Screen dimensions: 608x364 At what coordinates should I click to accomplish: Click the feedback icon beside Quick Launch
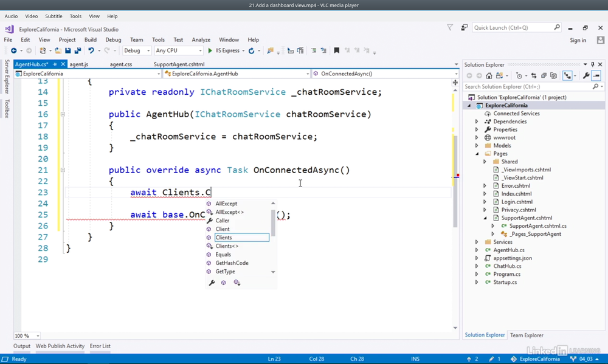point(464,27)
